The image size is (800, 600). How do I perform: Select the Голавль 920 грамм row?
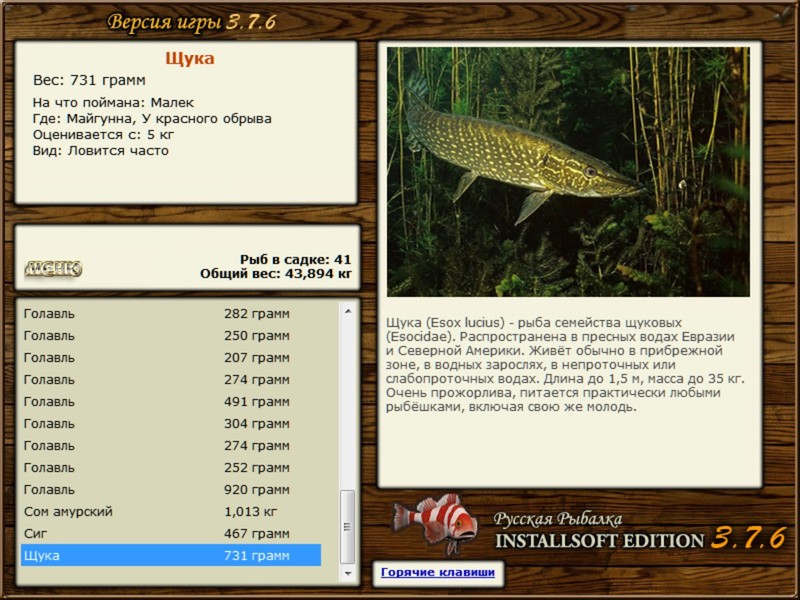coord(171,489)
